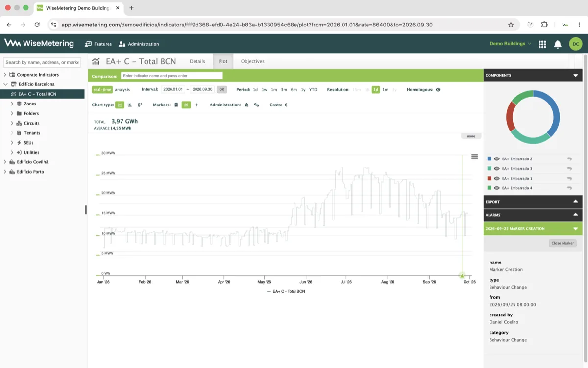The height and width of the screenshot is (368, 588).
Task: Toggle the highlighted markers display icon
Action: 186,105
